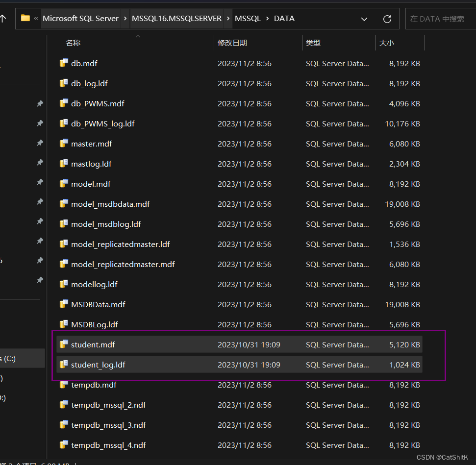Refresh the DATA folder view
Viewport: 476px width, 465px height.
387,19
